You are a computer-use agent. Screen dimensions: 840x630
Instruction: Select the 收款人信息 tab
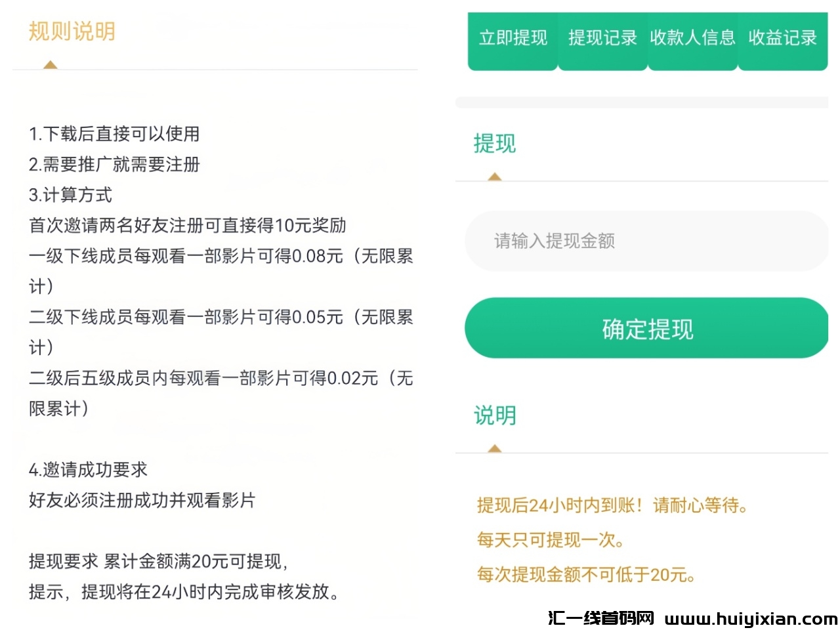coord(692,39)
